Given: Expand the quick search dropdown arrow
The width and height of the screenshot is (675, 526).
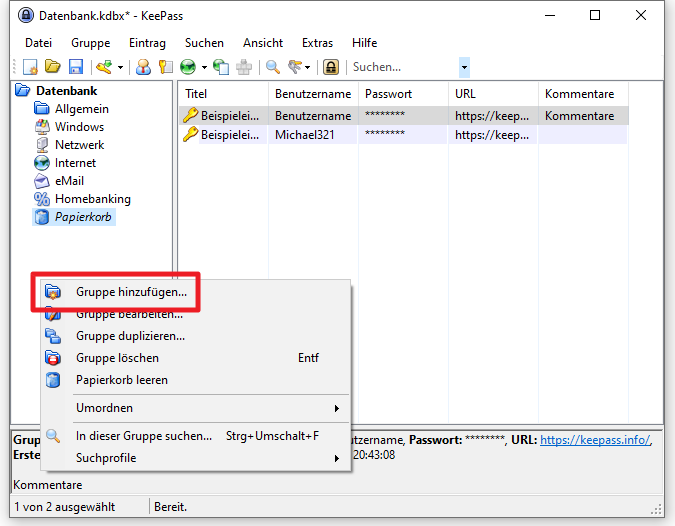Looking at the screenshot, I should coord(464,67).
